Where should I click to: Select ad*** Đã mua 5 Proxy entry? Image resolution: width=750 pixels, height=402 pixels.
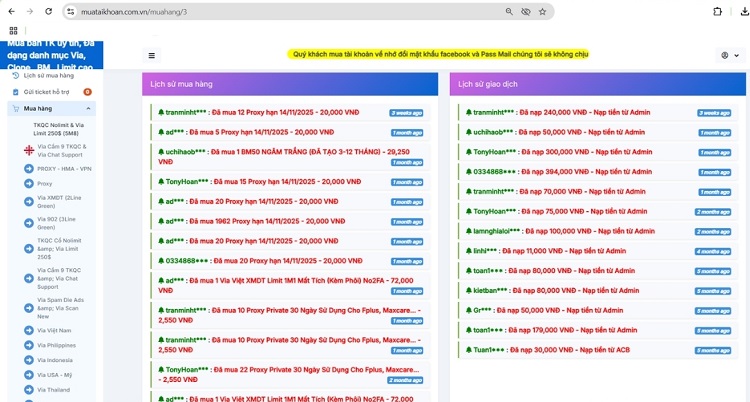click(x=290, y=132)
